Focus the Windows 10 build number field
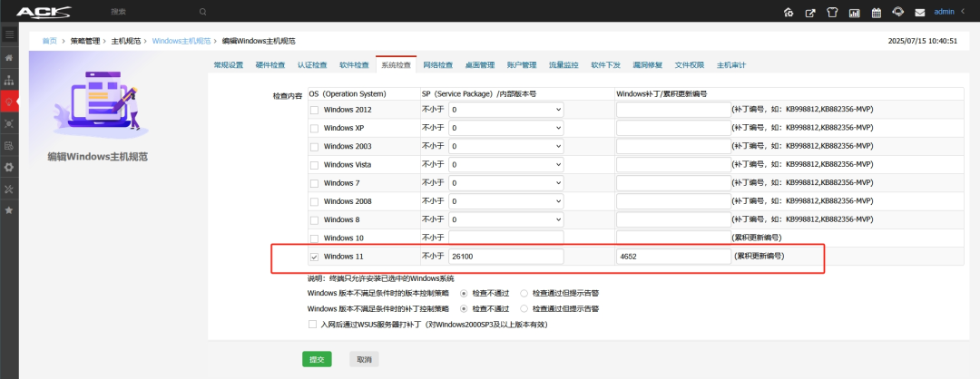The height and width of the screenshot is (379, 980). click(x=506, y=238)
